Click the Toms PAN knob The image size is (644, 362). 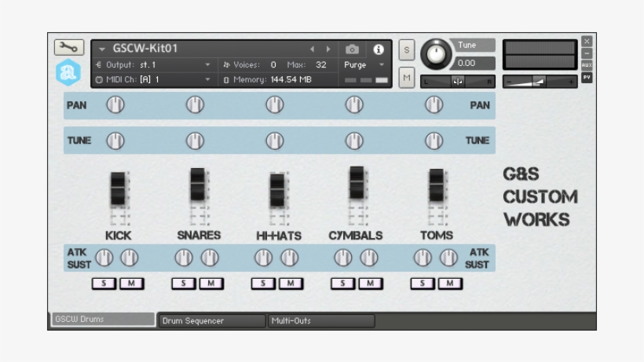coord(434,105)
